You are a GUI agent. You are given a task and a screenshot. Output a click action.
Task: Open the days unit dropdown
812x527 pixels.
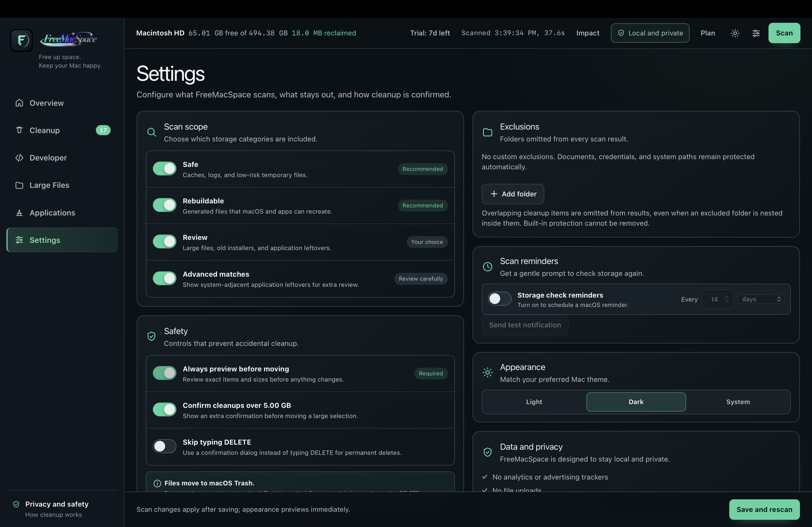pyautogui.click(x=761, y=299)
